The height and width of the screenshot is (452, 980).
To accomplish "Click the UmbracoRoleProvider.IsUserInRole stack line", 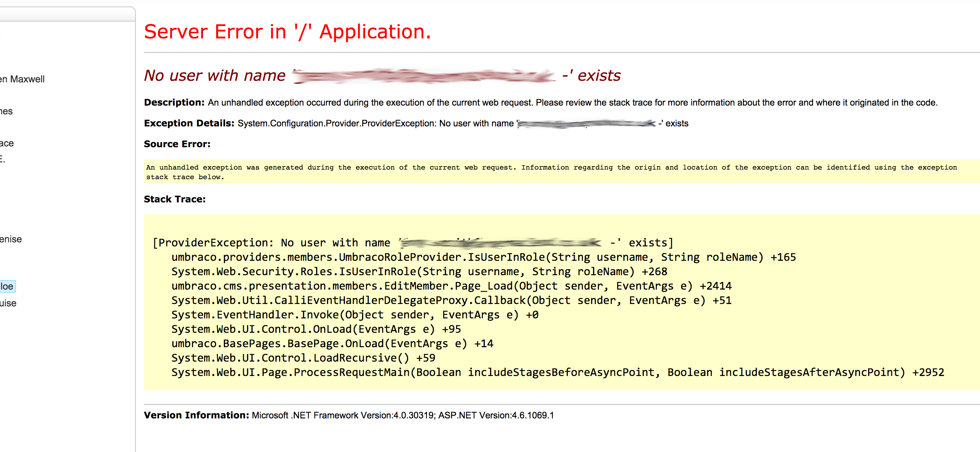I will pos(484,257).
